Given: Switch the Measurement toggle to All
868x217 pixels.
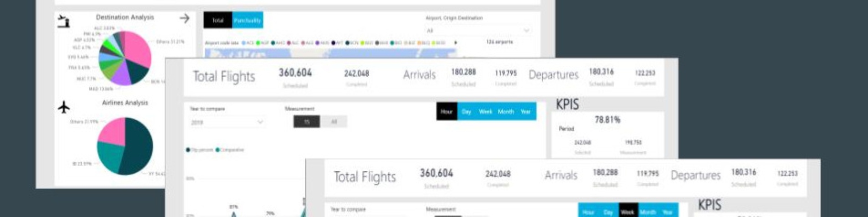Looking at the screenshot, I should click(333, 122).
